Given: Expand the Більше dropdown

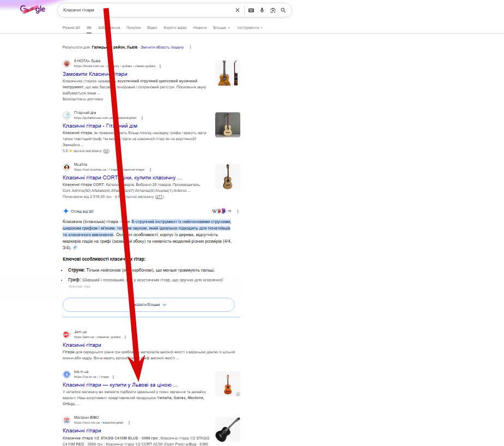Looking at the screenshot, I should pos(221,28).
